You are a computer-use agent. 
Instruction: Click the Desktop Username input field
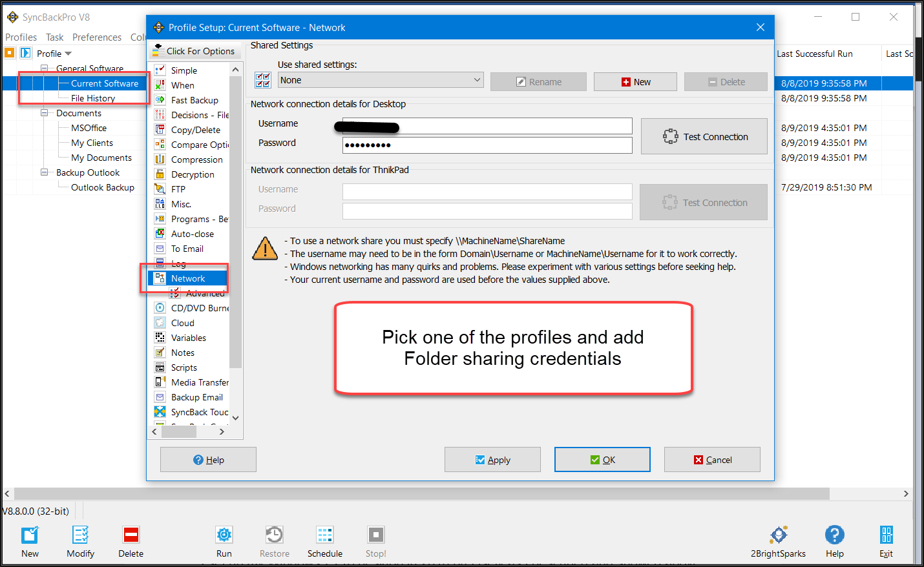[x=487, y=125]
